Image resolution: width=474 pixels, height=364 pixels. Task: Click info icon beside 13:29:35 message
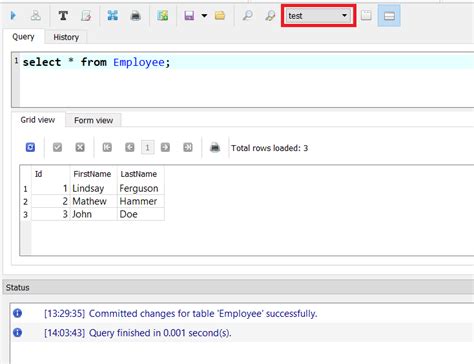pos(17,313)
